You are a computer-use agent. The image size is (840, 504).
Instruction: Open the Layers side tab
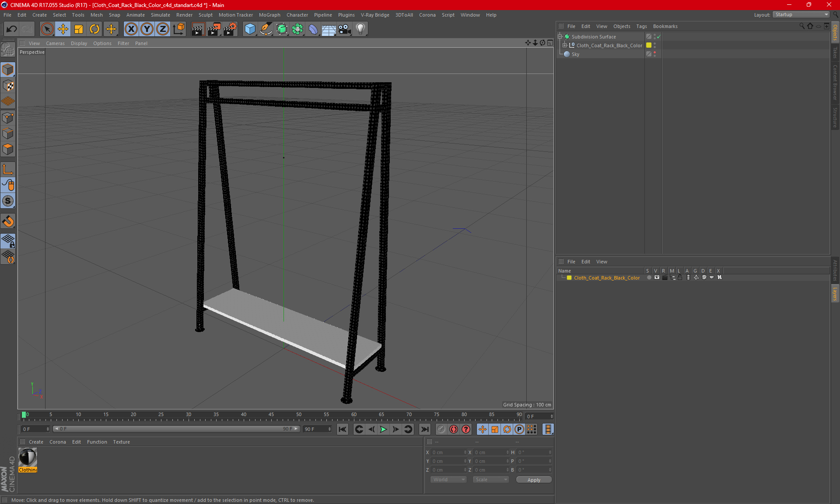coord(835,294)
